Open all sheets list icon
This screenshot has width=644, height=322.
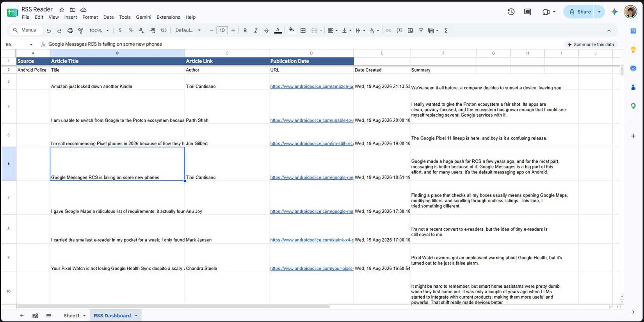[49, 316]
